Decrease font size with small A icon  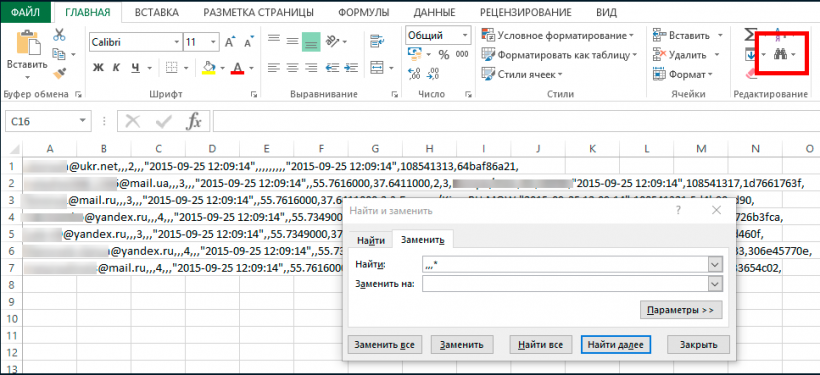pos(249,42)
